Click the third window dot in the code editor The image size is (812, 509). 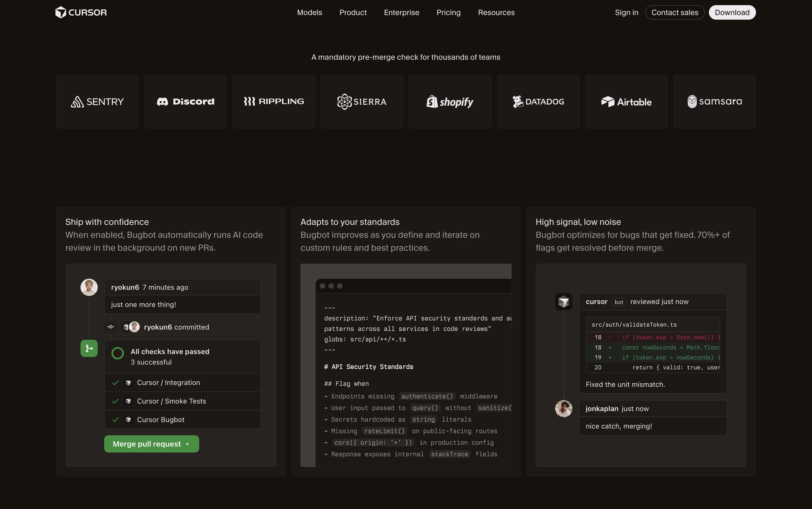click(x=340, y=286)
